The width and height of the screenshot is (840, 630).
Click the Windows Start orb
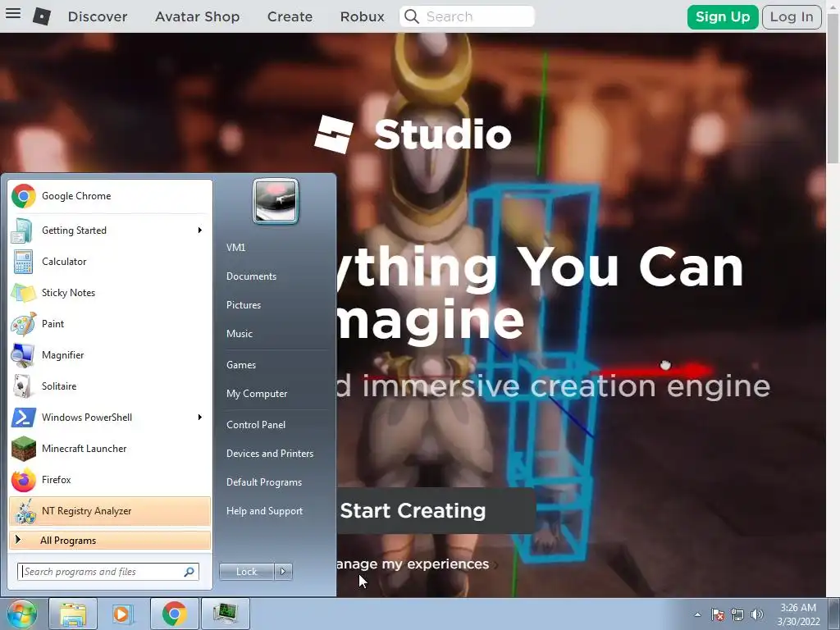[x=22, y=614]
